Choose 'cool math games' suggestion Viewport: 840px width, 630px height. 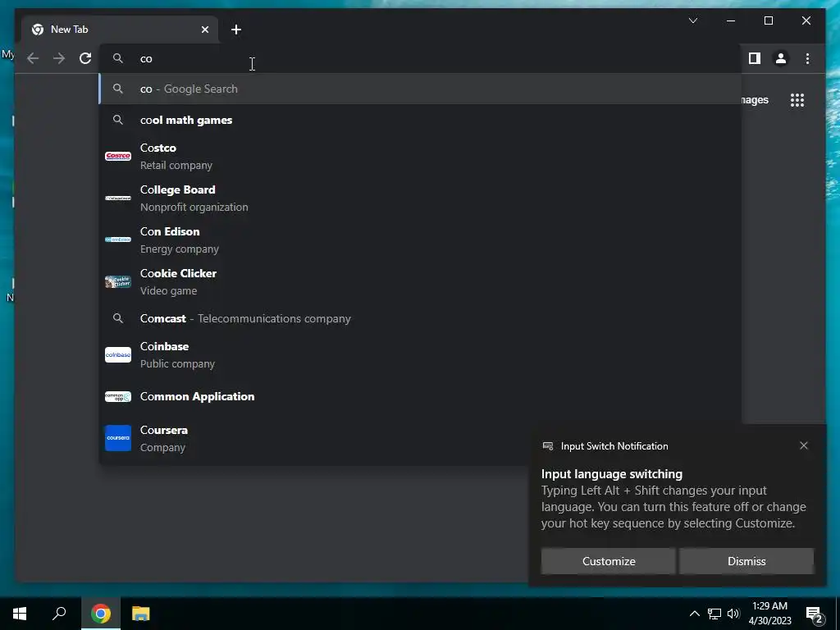(x=421, y=120)
